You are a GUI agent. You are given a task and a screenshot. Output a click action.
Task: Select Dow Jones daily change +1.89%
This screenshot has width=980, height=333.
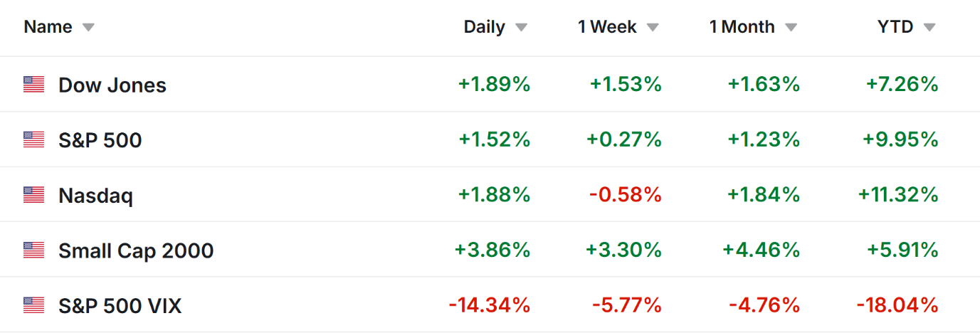click(x=495, y=85)
